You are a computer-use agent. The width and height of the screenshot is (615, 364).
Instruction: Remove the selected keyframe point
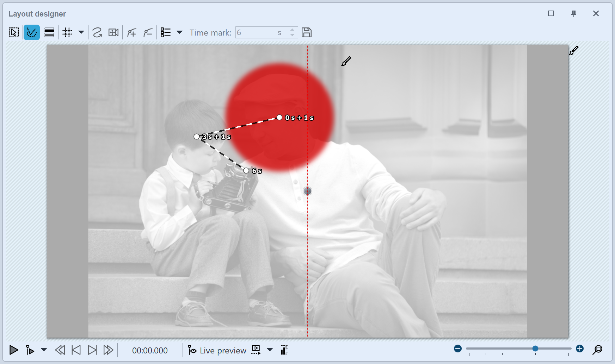pos(148,32)
